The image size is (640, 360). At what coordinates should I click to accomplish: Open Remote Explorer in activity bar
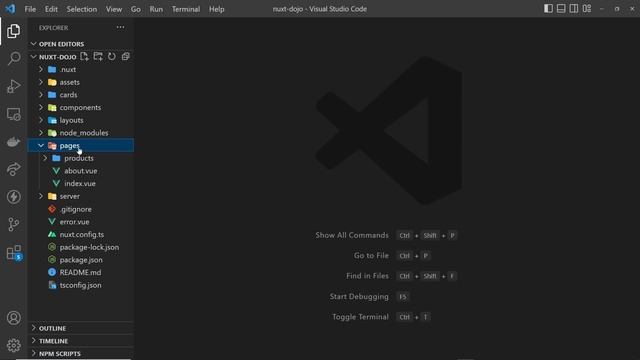tap(13, 114)
